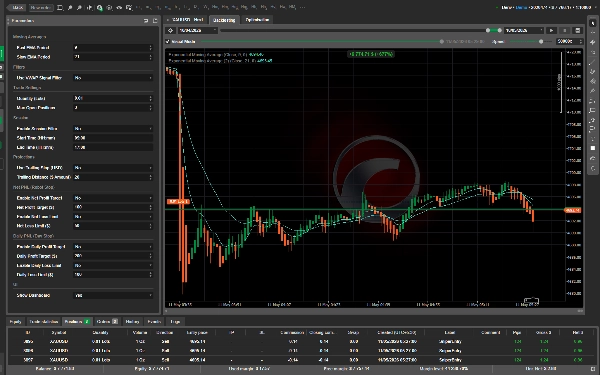Switch to the Backtesting tab
The image size is (600, 375).
(x=224, y=20)
